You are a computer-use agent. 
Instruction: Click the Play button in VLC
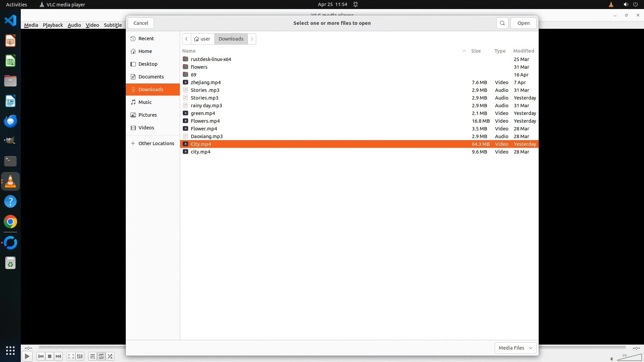pos(27,356)
